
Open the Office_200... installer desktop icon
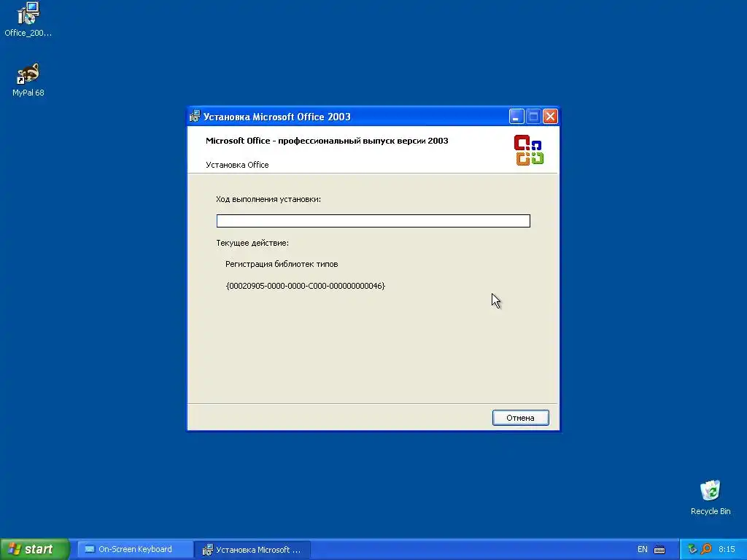(x=28, y=19)
